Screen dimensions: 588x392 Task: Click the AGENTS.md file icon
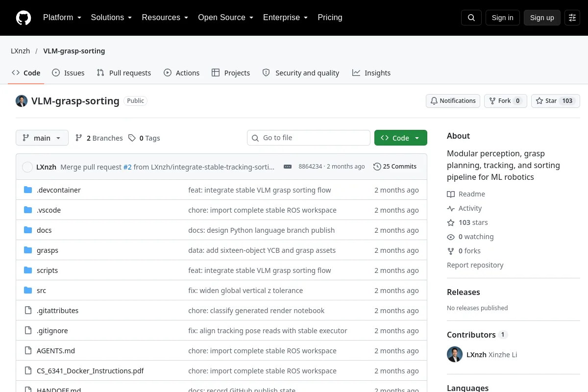[x=28, y=351]
